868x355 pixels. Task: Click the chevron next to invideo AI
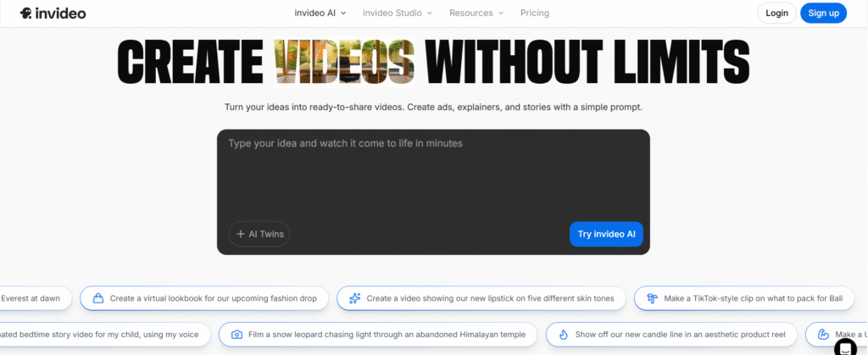pyautogui.click(x=343, y=13)
